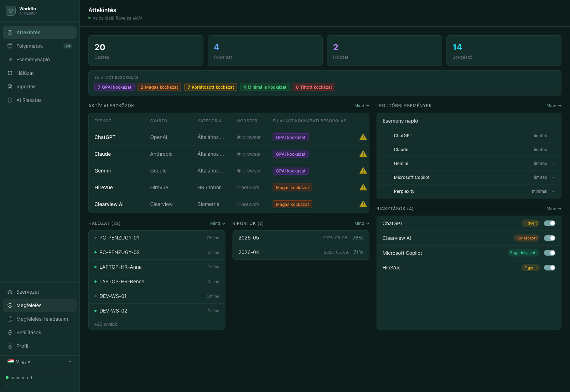The height and width of the screenshot is (392, 570).
Task: Click LAPTOP-HR-Bence device row
Action: tap(157, 282)
